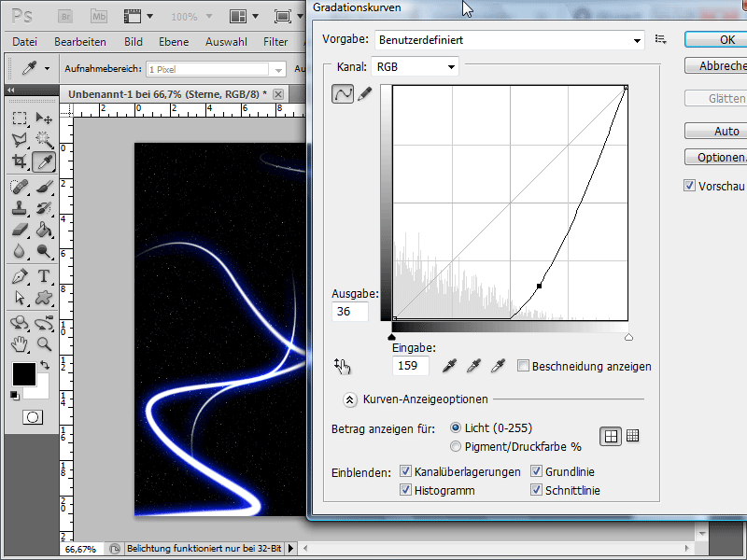Open the Bearbeiten menu
747x560 pixels.
[x=80, y=42]
